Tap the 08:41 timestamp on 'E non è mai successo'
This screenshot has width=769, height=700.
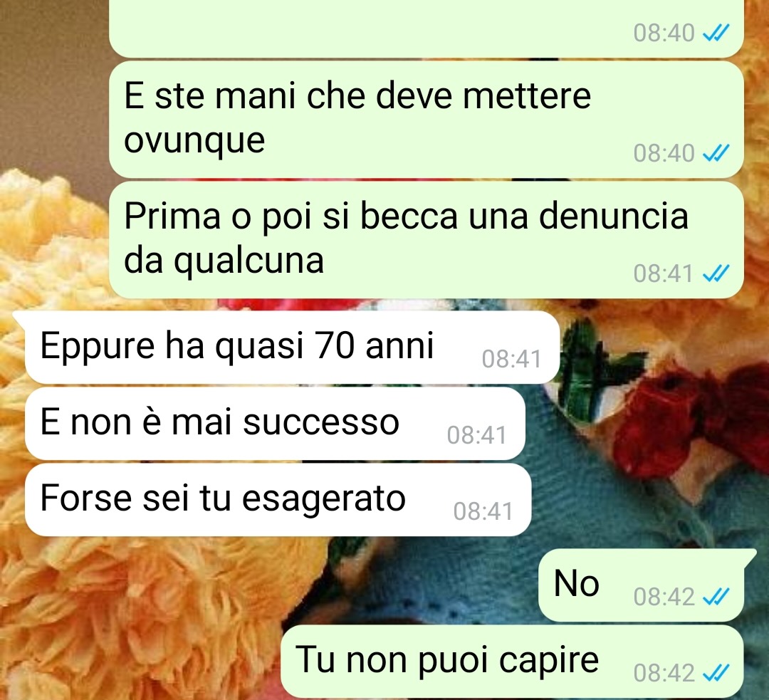click(x=476, y=434)
